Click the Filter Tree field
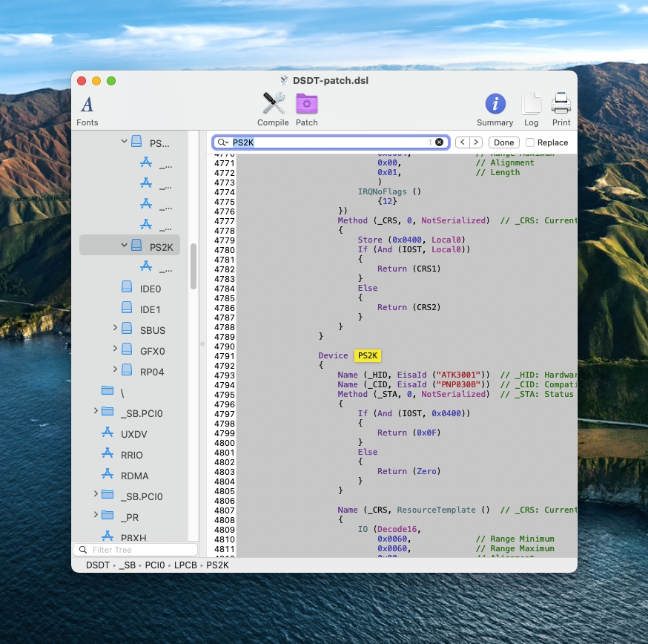This screenshot has height=644, width=648. 141,550
